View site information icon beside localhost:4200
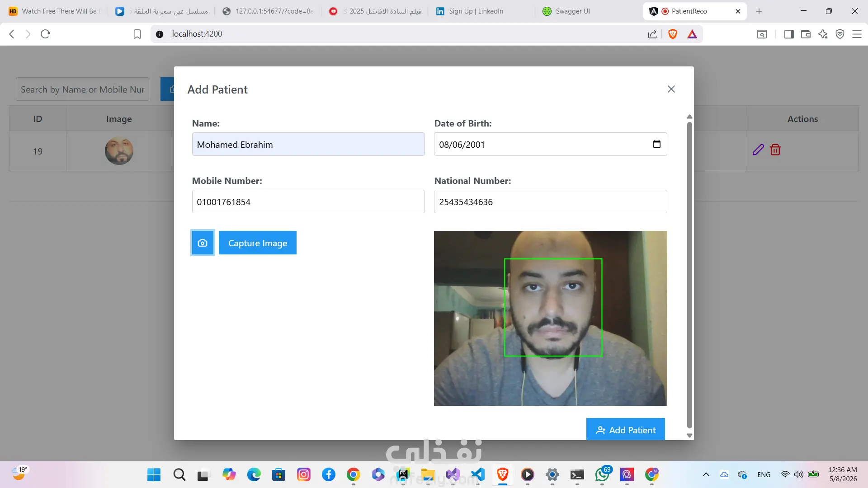868x488 pixels. click(x=160, y=34)
